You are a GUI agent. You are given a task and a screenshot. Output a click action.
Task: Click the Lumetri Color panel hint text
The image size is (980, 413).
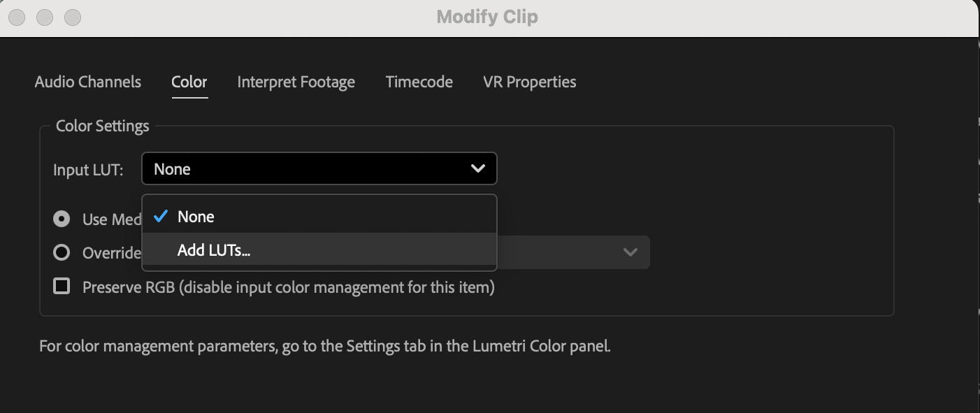(325, 346)
